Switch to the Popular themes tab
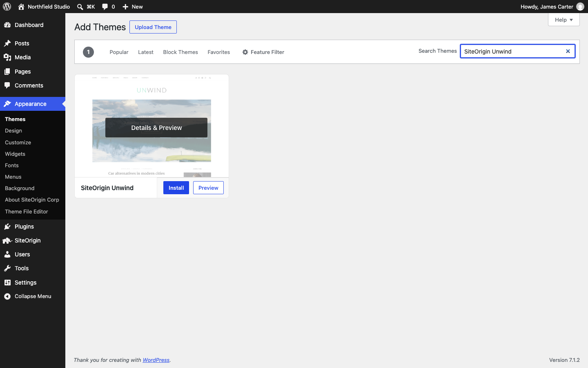 pyautogui.click(x=119, y=52)
